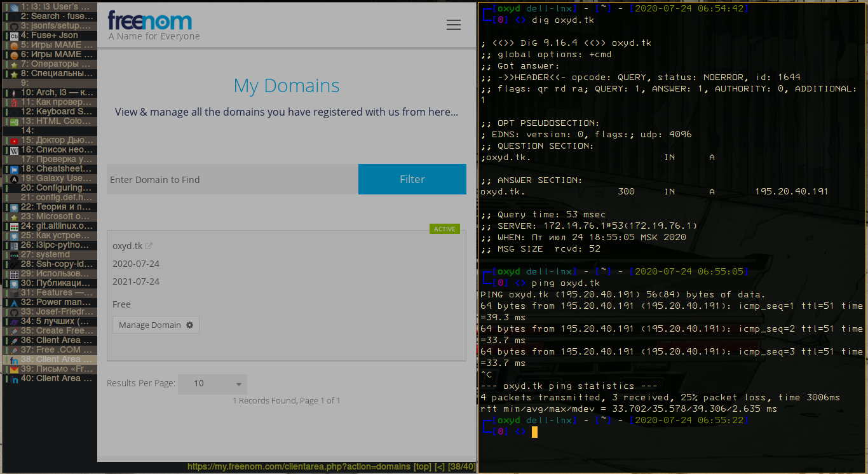
Task: Open the hamburger menu on Freenom page
Action: point(453,25)
